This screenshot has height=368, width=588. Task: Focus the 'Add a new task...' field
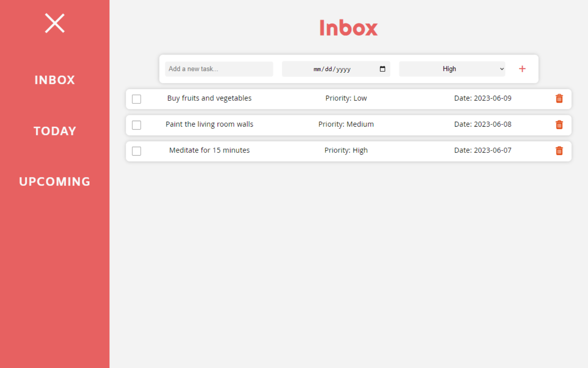click(219, 69)
